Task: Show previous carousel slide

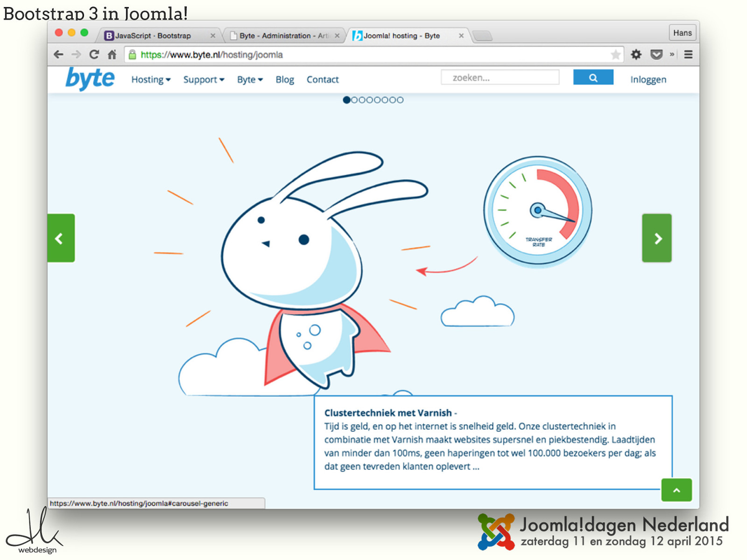Action: pyautogui.click(x=61, y=238)
